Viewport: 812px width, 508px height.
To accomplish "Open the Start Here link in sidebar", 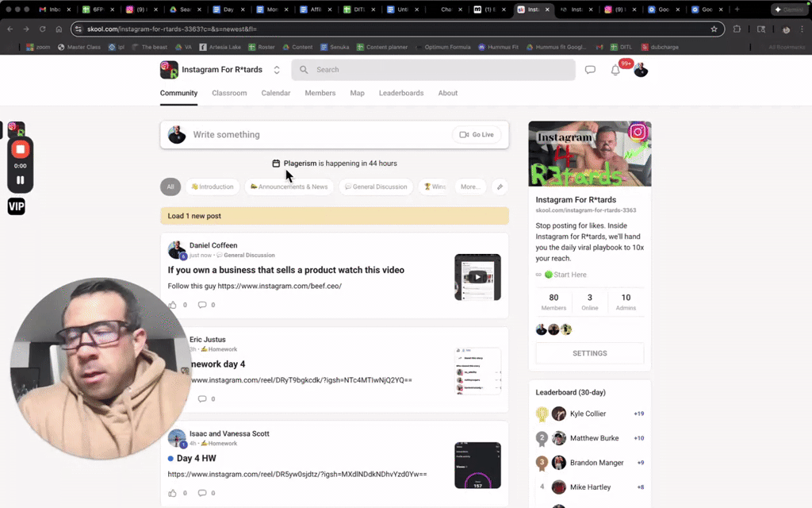I will (565, 275).
